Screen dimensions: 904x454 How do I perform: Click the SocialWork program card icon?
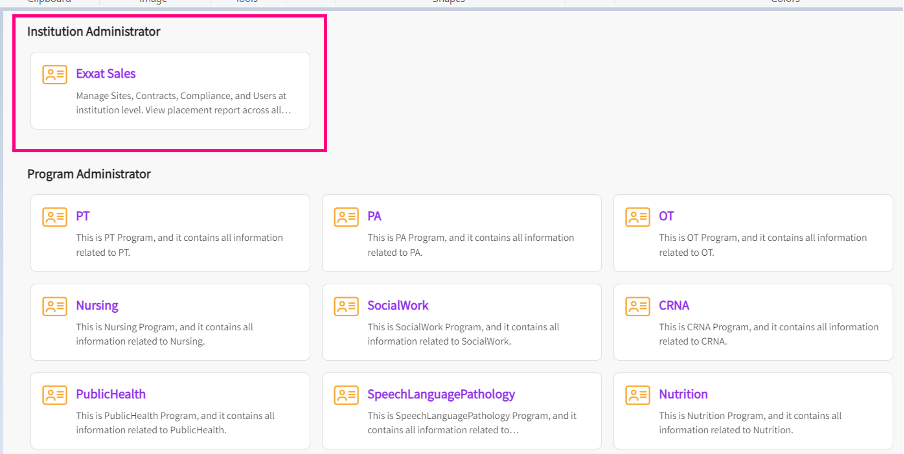coord(346,306)
